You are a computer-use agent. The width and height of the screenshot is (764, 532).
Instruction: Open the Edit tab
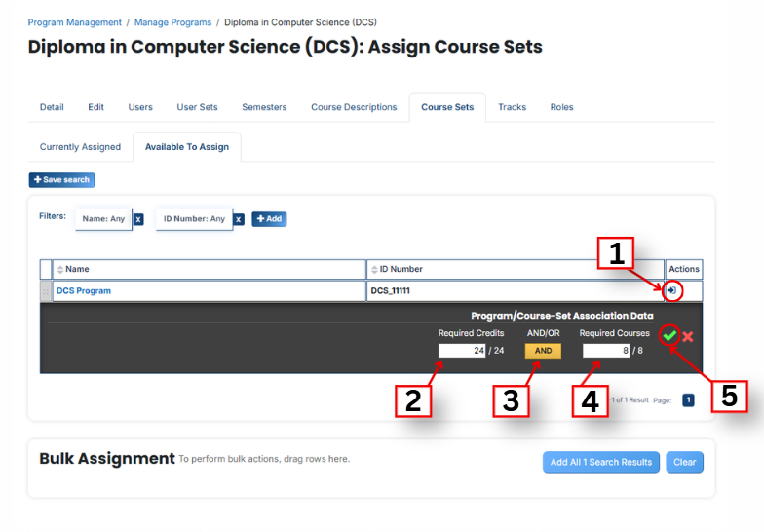pyautogui.click(x=95, y=107)
